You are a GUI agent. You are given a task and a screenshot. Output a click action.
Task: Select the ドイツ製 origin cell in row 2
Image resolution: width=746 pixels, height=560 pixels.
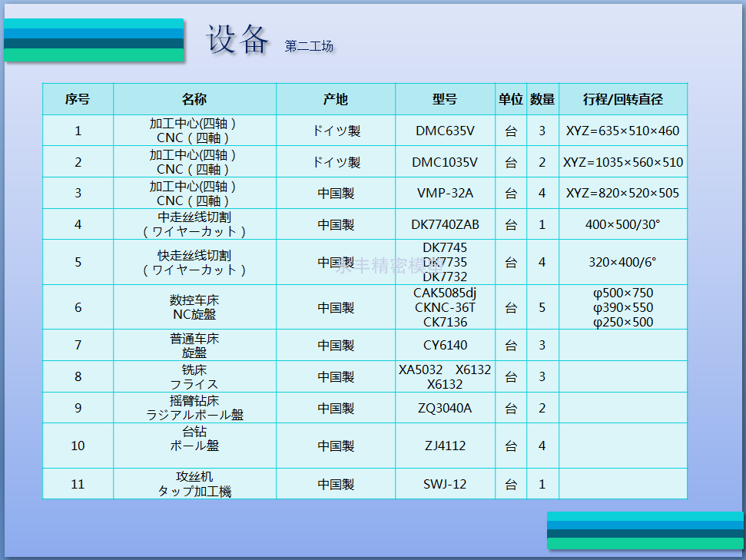click(334, 161)
